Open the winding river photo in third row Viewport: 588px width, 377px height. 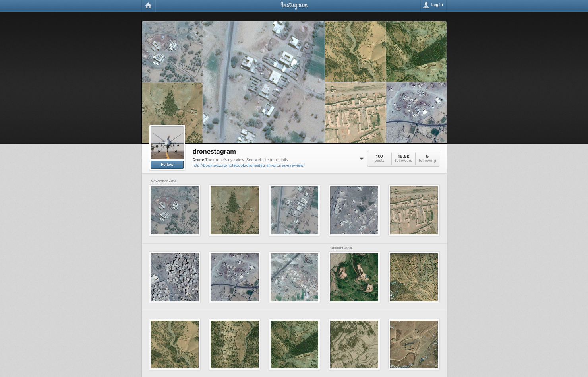[175, 344]
